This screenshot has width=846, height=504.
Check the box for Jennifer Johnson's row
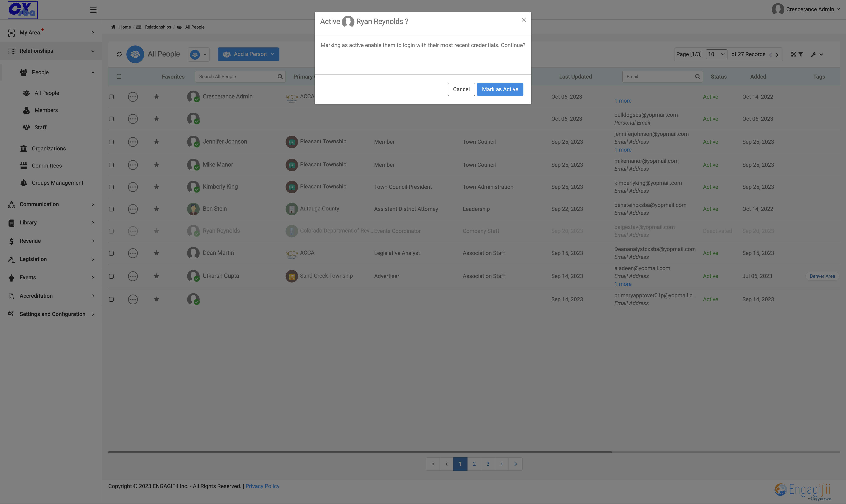pyautogui.click(x=111, y=142)
